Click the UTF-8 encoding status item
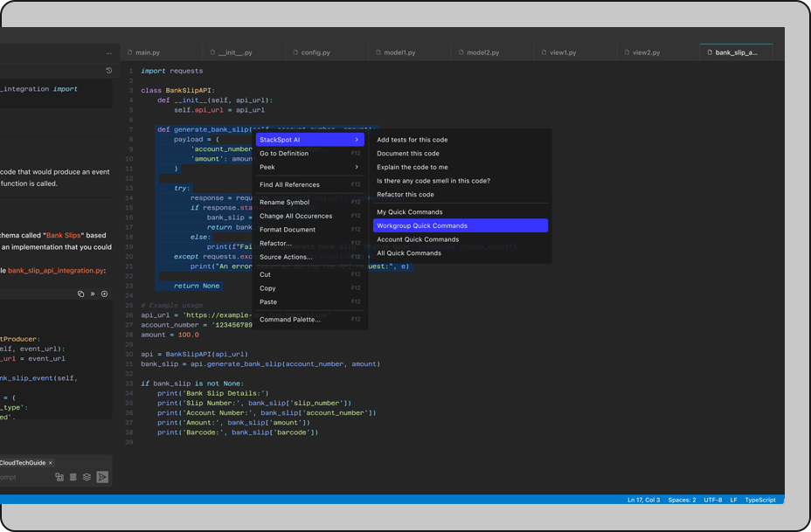 tap(713, 500)
